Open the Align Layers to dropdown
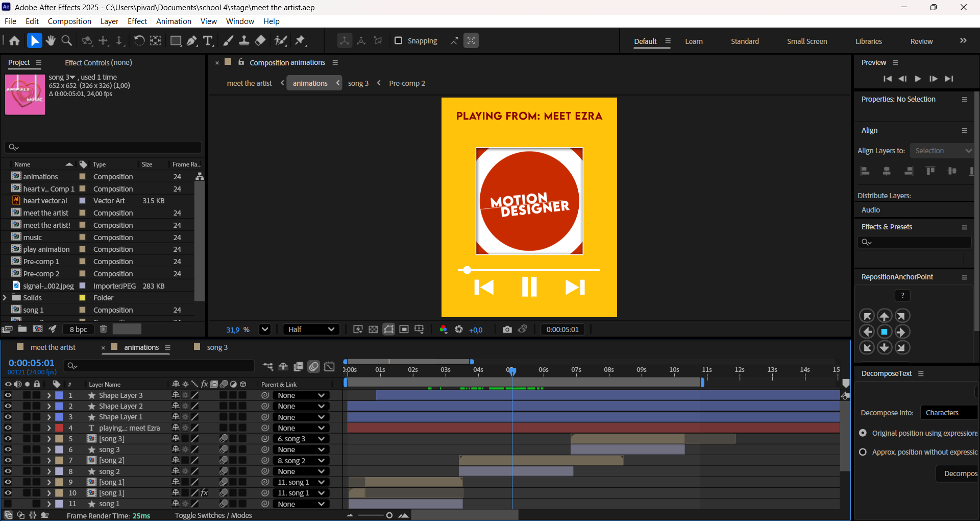The image size is (980, 521). point(942,151)
